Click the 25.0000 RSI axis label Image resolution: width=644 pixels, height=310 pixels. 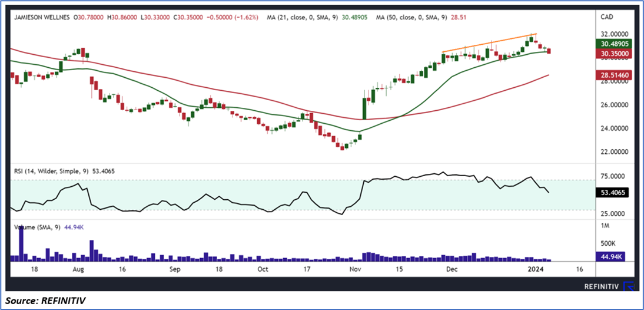[x=612, y=214]
